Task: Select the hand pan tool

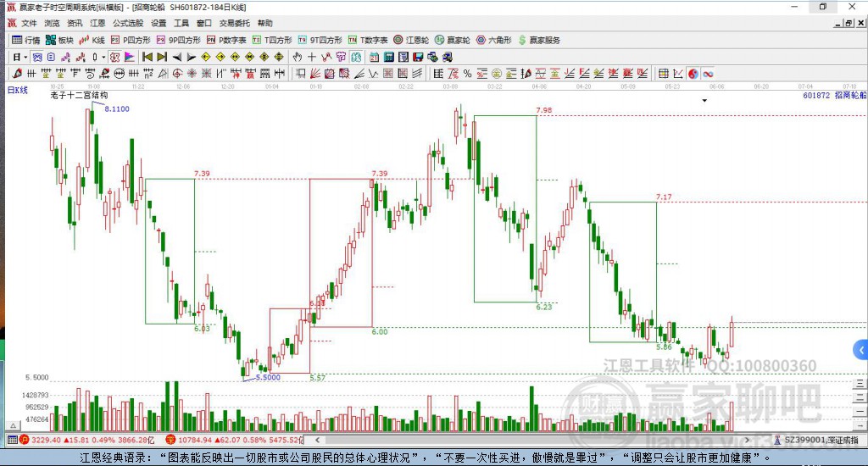Action: pos(298,57)
